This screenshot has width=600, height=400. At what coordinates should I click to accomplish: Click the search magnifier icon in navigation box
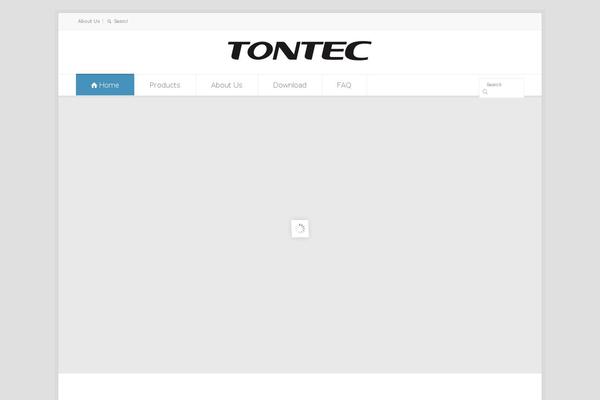point(485,92)
